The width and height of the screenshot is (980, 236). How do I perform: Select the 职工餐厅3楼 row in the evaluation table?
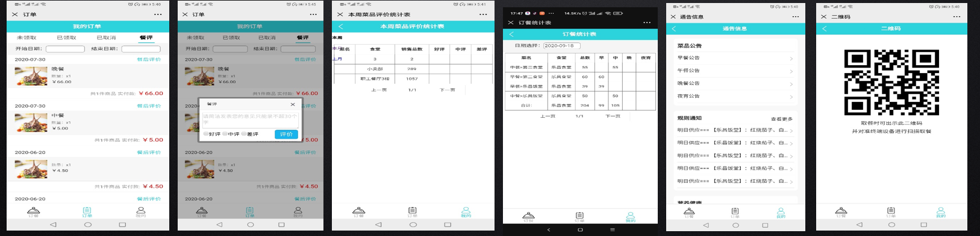click(414, 78)
